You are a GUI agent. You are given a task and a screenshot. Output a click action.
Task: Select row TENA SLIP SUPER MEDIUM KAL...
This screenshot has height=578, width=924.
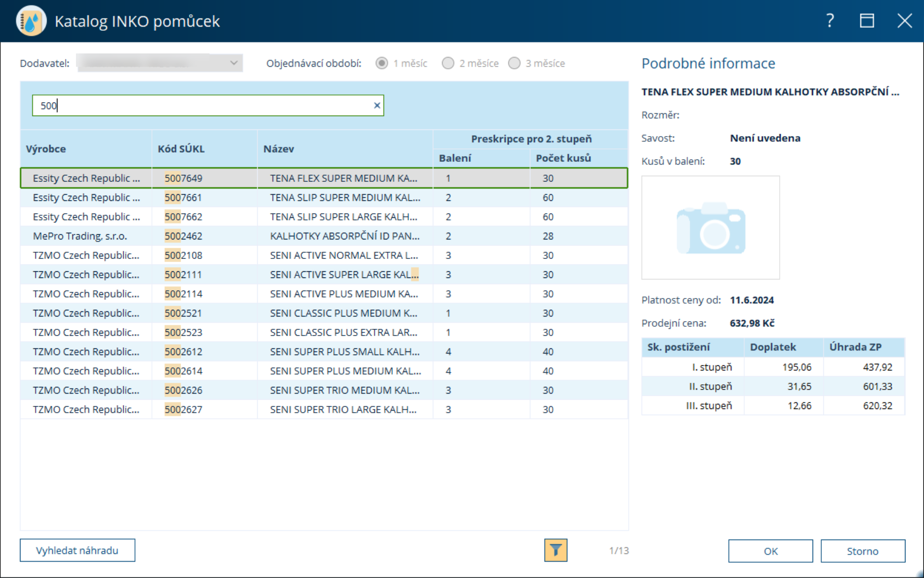(x=324, y=198)
